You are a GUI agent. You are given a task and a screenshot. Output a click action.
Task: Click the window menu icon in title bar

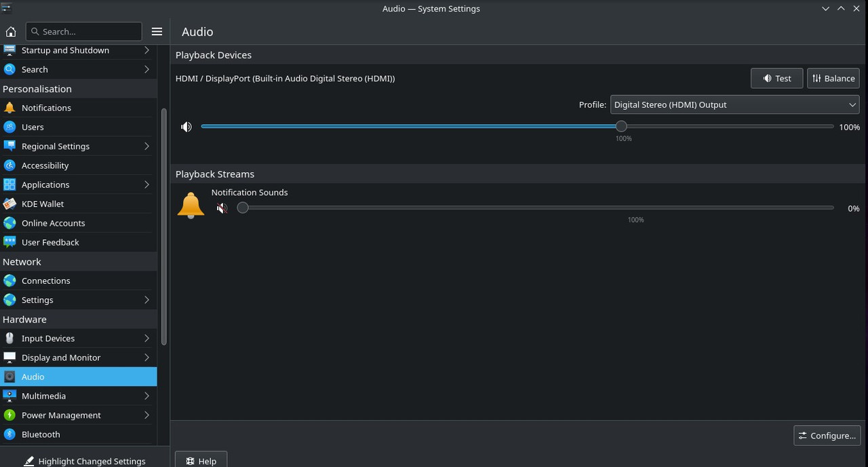pos(6,8)
